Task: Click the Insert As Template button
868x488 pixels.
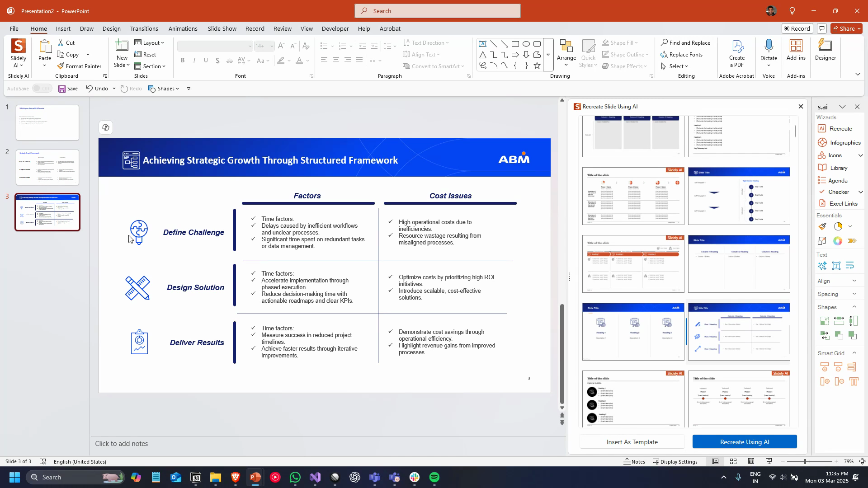Action: (632, 442)
